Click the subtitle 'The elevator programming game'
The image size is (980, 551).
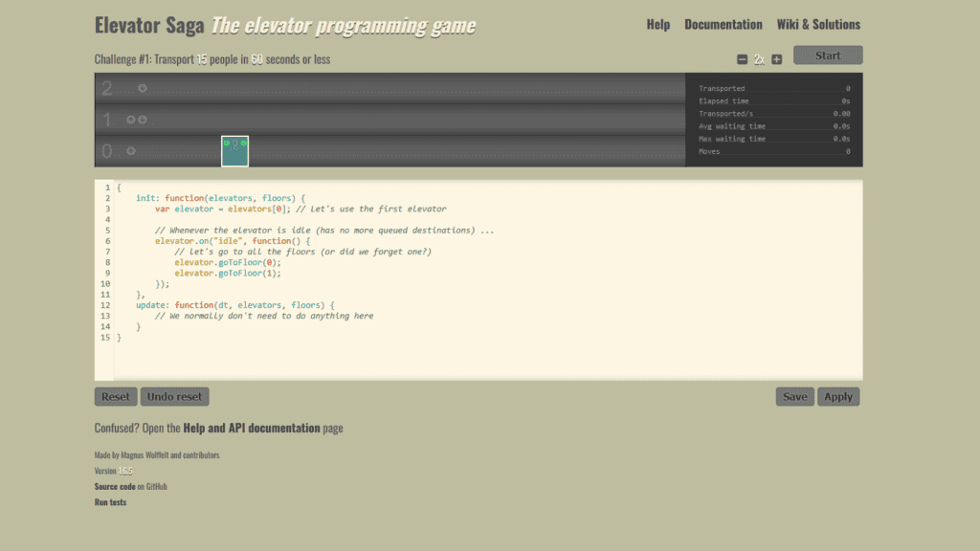click(x=344, y=26)
